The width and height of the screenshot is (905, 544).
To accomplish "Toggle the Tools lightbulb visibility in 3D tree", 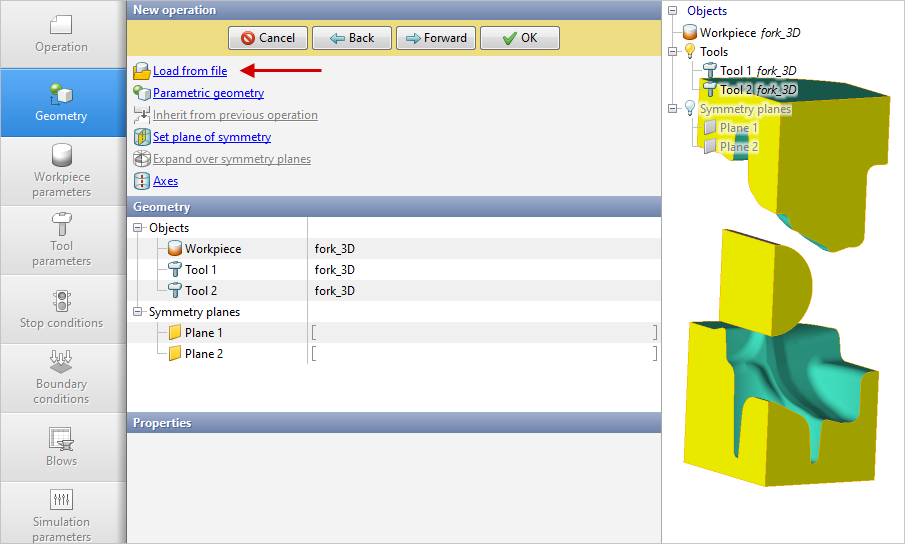I will coord(689,51).
